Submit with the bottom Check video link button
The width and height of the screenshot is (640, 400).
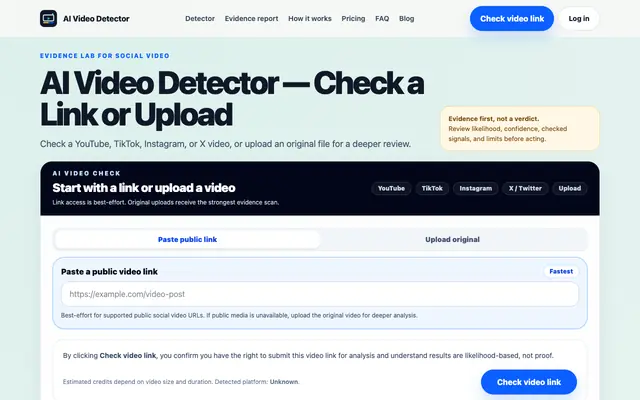(x=529, y=382)
